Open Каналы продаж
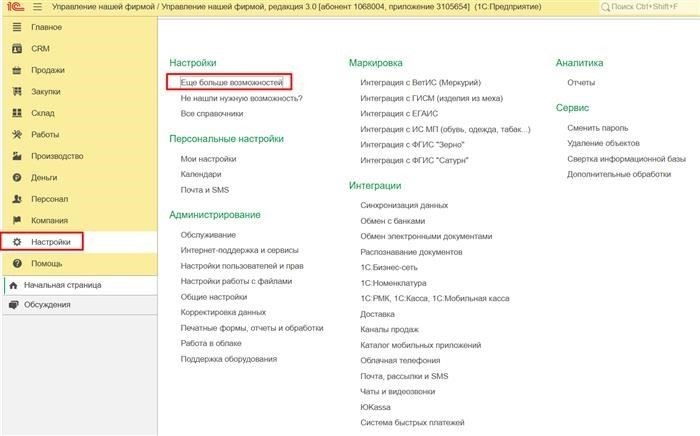The height and width of the screenshot is (436, 700). (x=389, y=330)
